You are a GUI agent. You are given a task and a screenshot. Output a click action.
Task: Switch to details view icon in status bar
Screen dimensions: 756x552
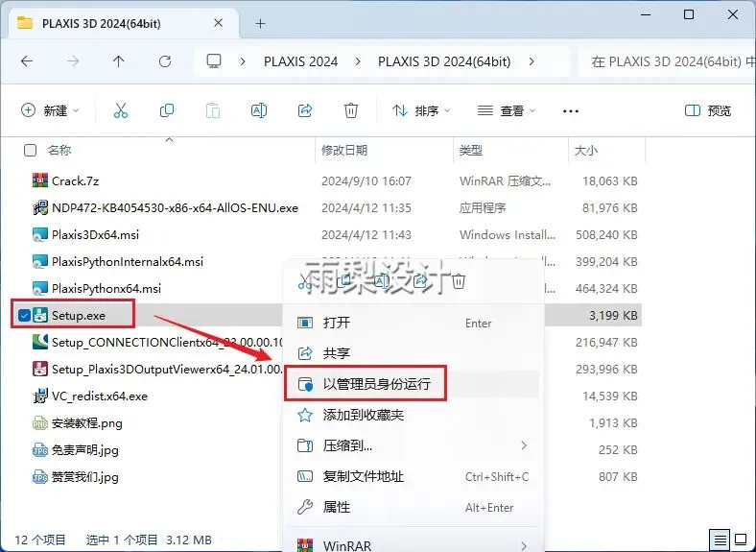click(x=720, y=540)
